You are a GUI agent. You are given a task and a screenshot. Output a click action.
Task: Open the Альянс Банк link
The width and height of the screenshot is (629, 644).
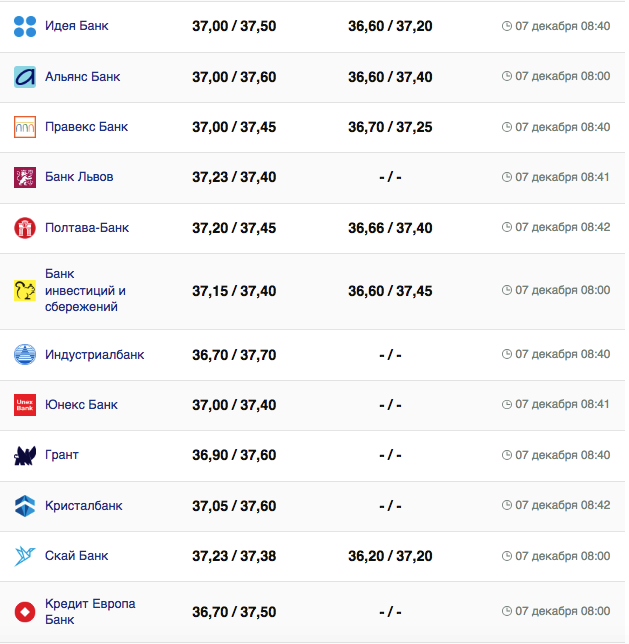coord(84,76)
